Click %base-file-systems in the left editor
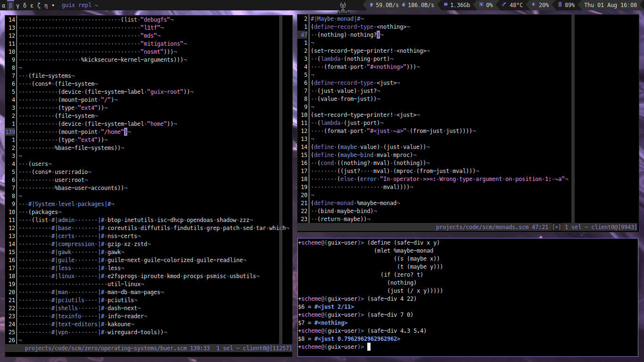644x362 pixels. (84, 148)
